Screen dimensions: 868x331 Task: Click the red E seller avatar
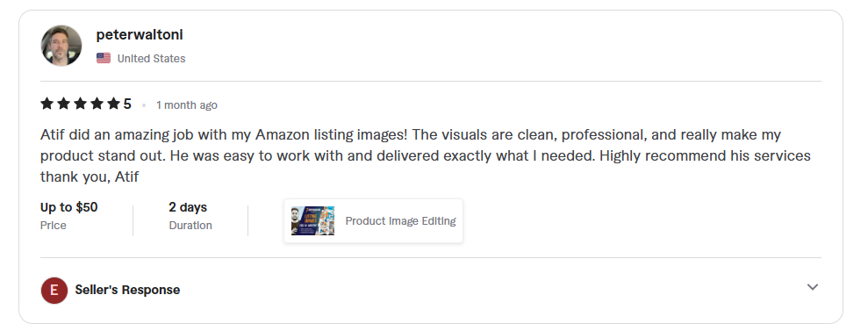(54, 290)
